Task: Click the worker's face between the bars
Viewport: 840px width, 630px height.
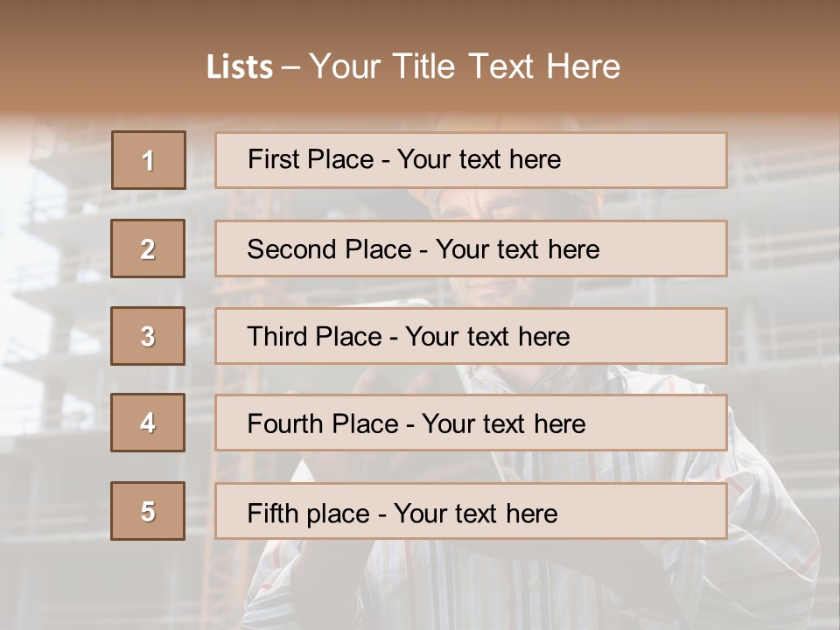Action: pos(509,292)
